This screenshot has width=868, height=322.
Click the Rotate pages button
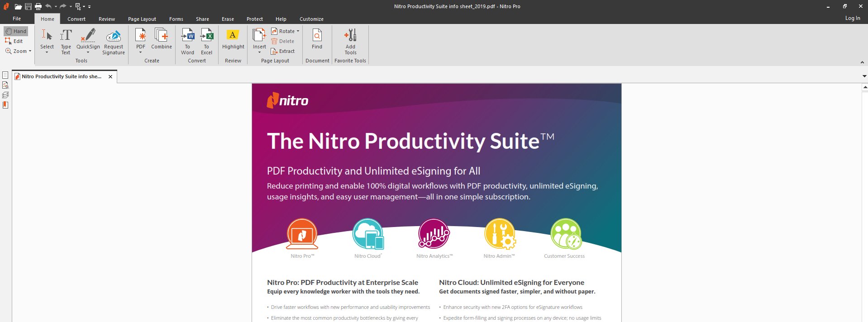[283, 31]
